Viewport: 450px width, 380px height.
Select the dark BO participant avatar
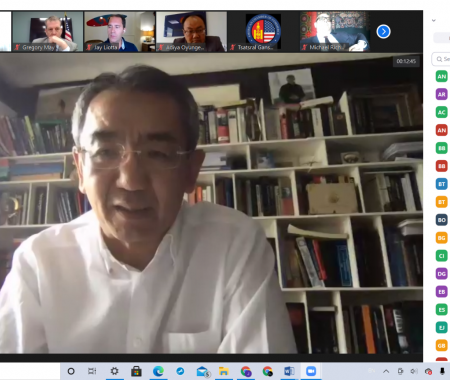441,220
